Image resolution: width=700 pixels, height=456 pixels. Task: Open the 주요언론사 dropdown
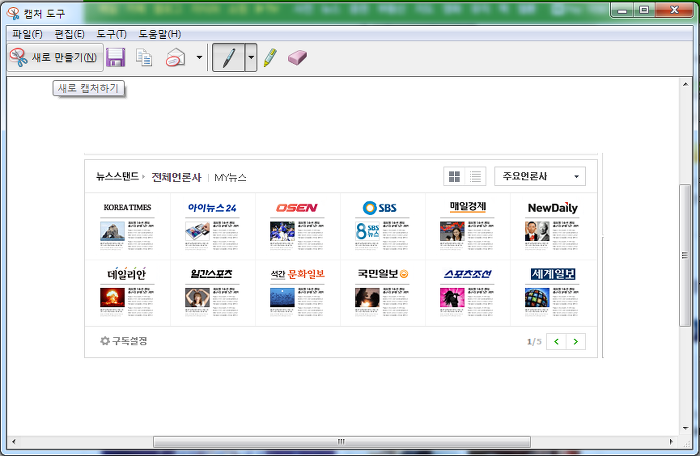(x=540, y=176)
